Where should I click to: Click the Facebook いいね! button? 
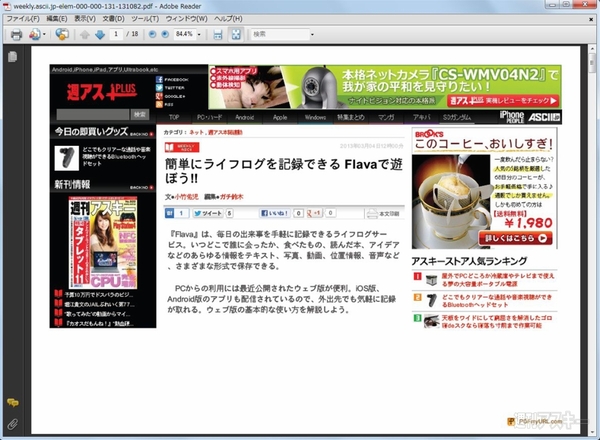coord(275,213)
